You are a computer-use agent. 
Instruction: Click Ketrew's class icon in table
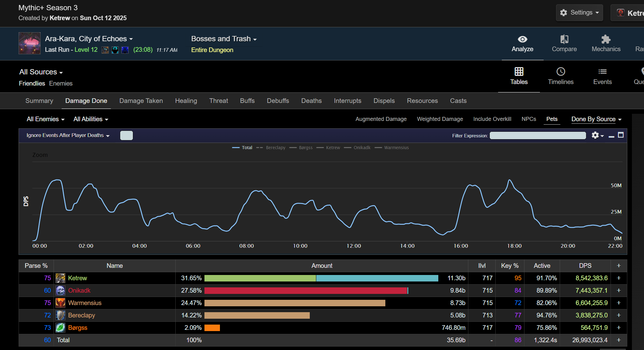[x=60, y=278]
